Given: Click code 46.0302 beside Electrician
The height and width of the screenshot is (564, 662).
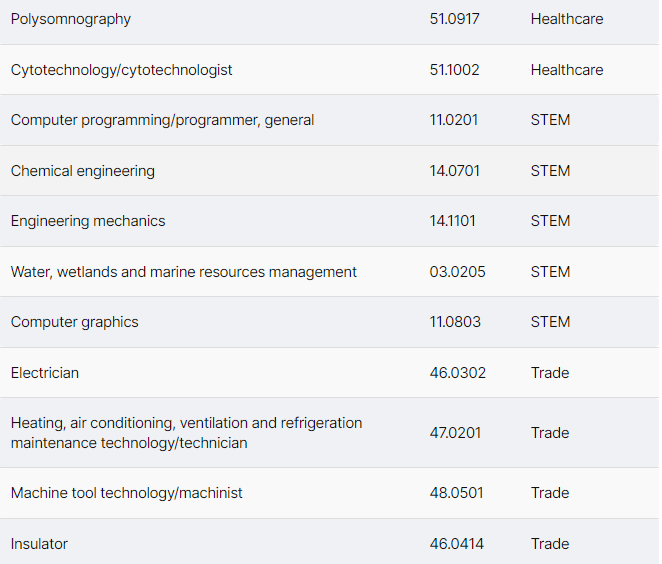Looking at the screenshot, I should (458, 373).
